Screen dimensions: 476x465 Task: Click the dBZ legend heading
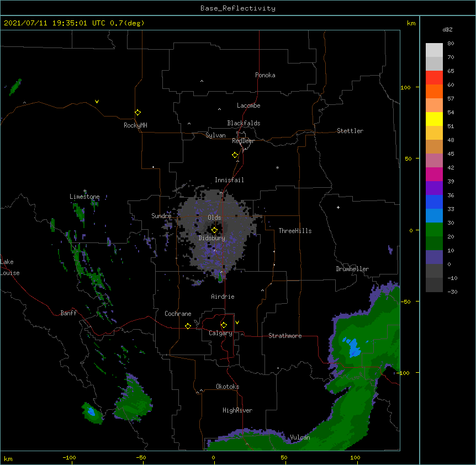pos(447,30)
